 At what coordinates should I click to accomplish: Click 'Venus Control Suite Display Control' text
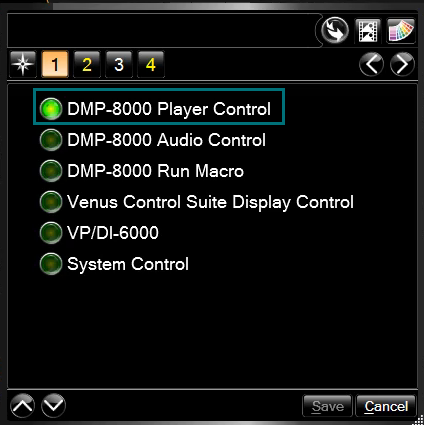pyautogui.click(x=210, y=202)
